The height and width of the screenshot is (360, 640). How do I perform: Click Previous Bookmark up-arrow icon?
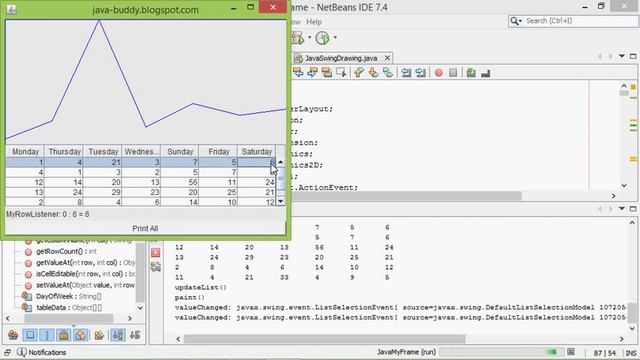[x=359, y=73]
